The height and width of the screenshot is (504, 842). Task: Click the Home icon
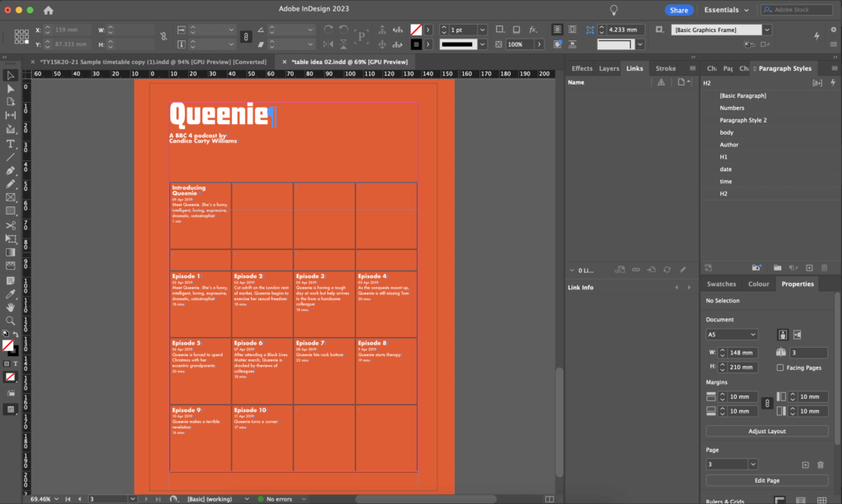[x=49, y=10]
